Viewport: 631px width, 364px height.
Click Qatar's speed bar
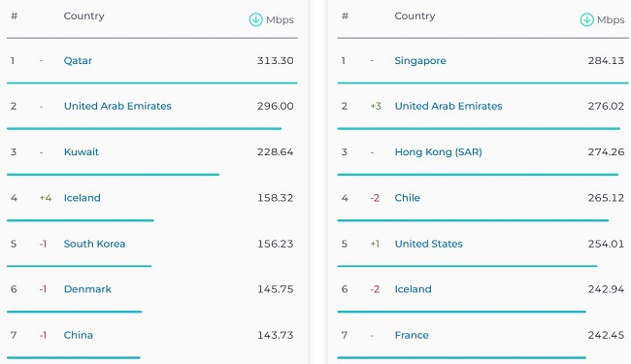[152, 83]
